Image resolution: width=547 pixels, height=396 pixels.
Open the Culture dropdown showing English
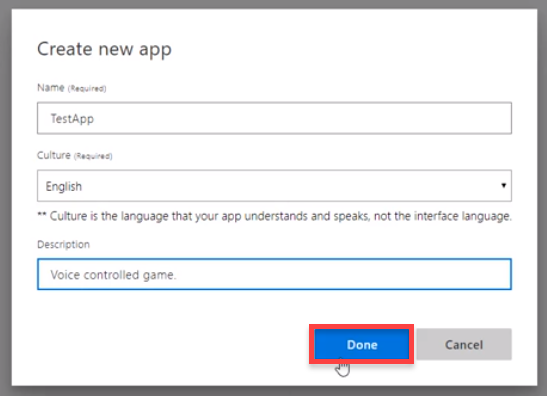point(274,186)
